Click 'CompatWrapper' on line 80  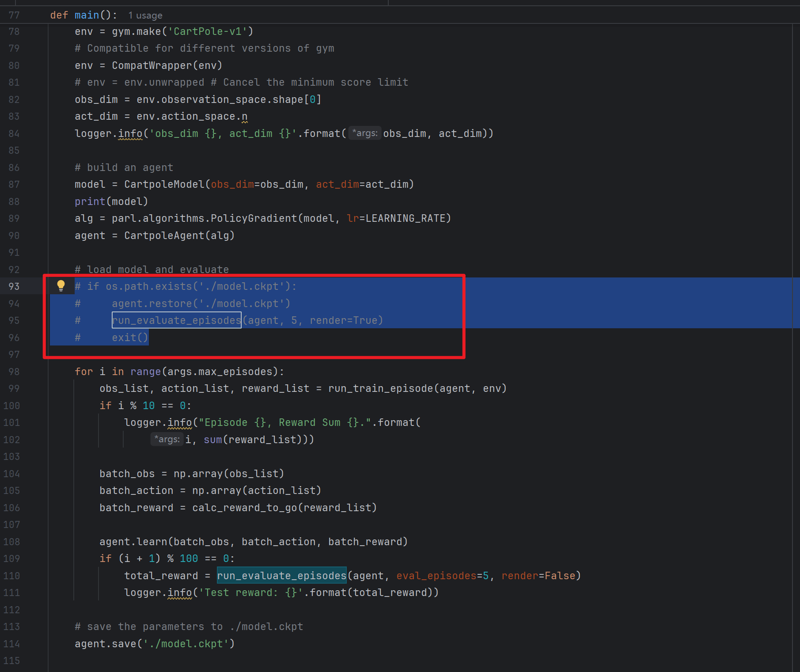pos(152,65)
